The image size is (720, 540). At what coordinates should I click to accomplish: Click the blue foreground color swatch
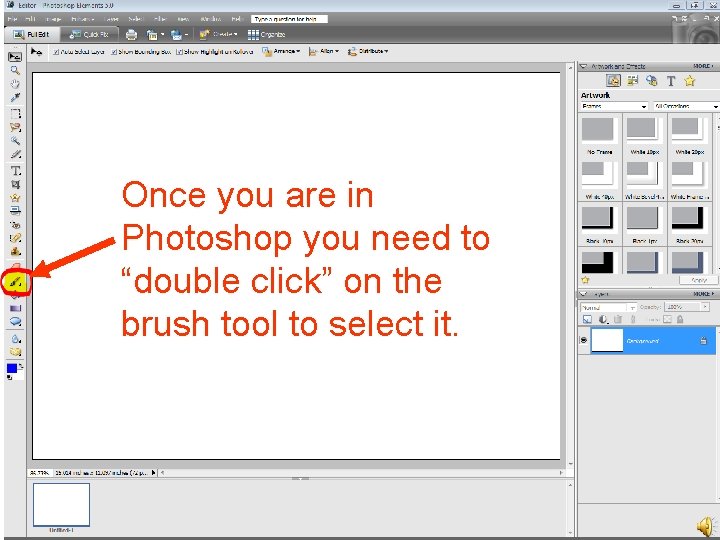pos(12,368)
